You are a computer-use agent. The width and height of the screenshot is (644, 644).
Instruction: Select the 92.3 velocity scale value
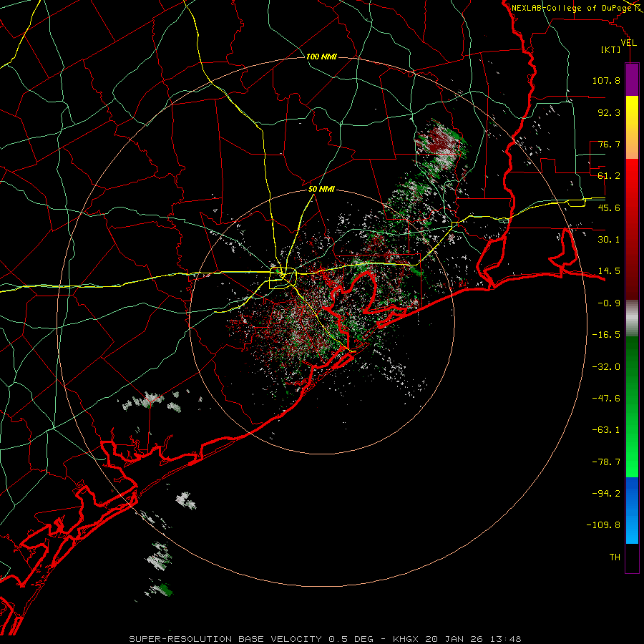click(x=609, y=112)
